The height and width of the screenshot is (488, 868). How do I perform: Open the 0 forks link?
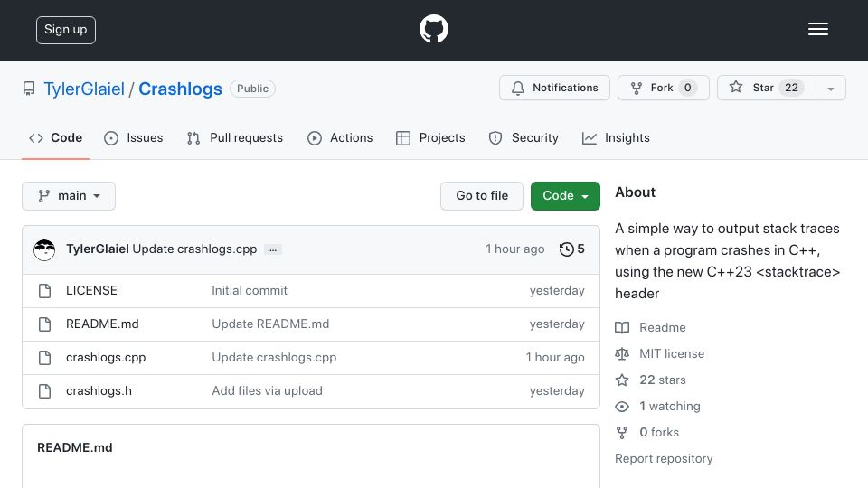coord(659,432)
